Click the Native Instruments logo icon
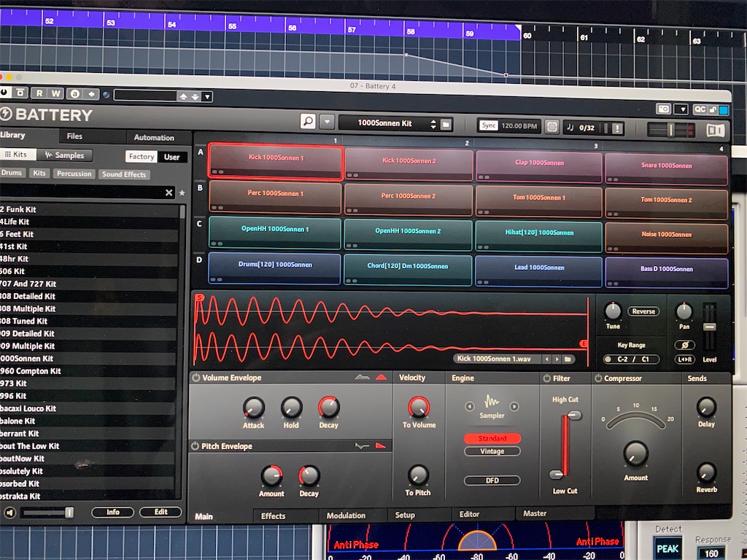 tap(716, 128)
